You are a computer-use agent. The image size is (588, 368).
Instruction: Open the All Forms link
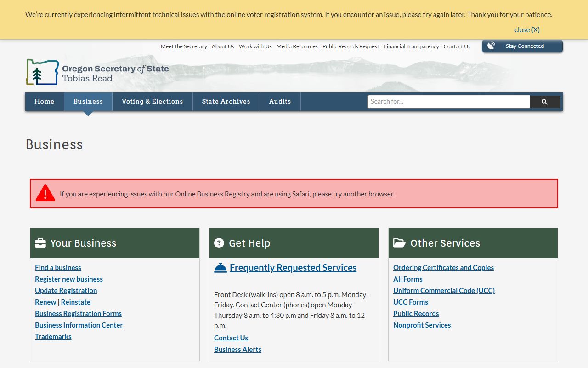tap(408, 279)
